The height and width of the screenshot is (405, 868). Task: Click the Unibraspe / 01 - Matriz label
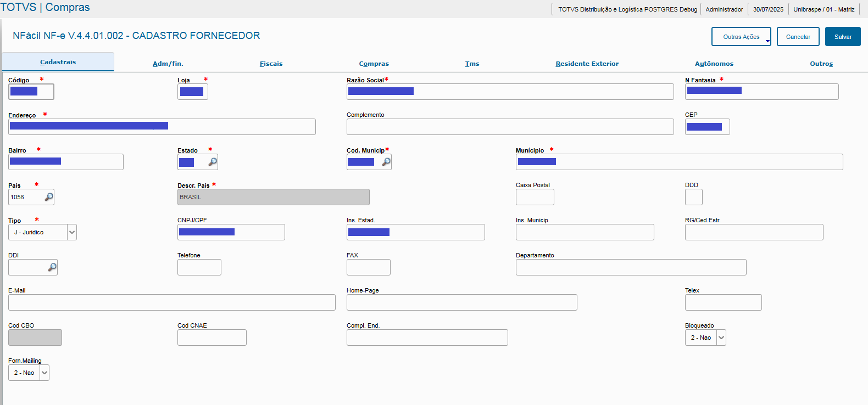(824, 9)
